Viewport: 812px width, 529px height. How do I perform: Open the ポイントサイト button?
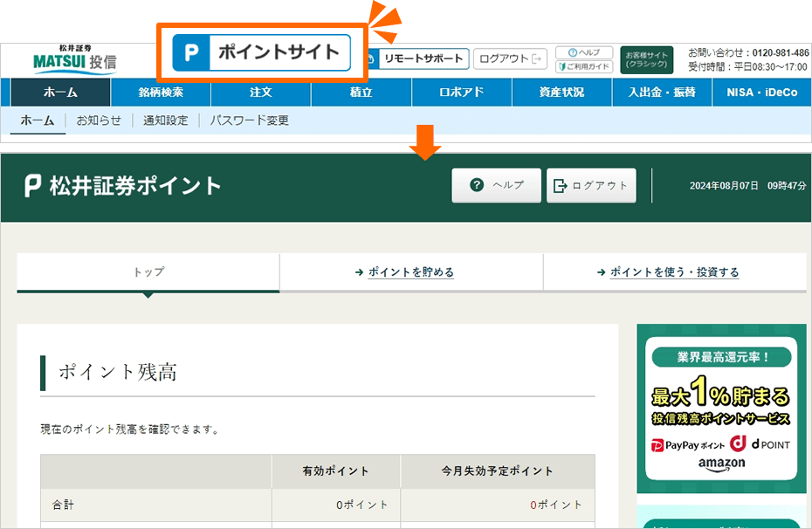click(x=262, y=52)
